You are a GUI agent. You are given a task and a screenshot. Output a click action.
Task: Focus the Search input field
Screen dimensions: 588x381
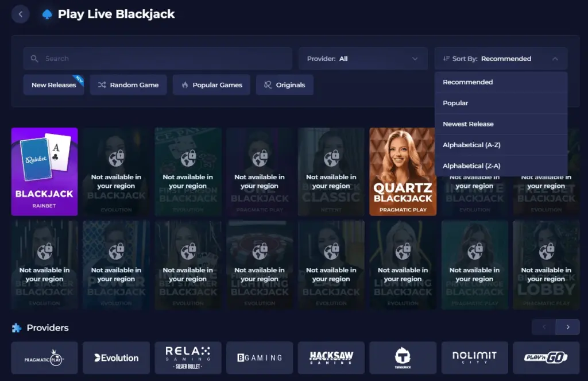click(157, 59)
